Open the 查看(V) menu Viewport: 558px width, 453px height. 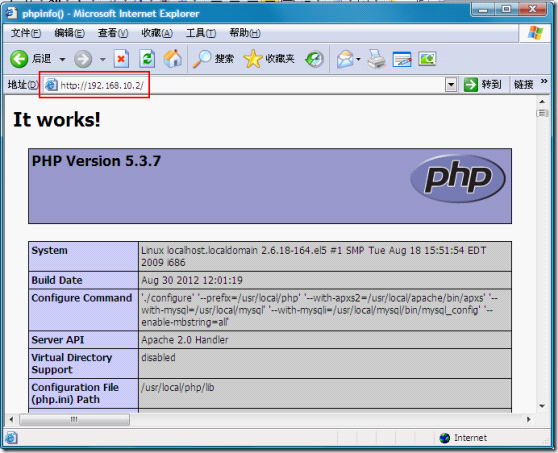coord(113,33)
